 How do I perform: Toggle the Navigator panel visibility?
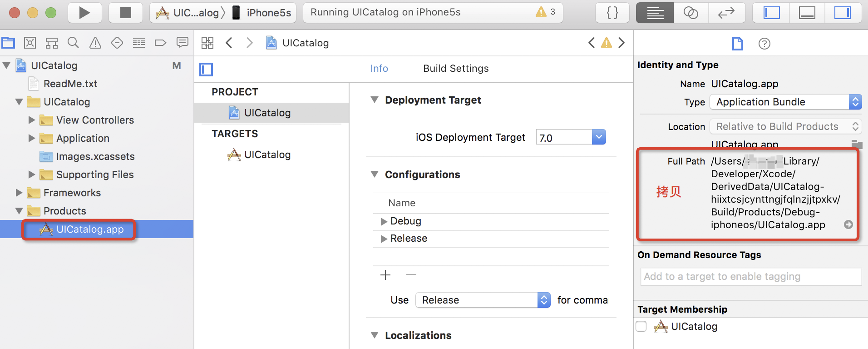click(772, 13)
